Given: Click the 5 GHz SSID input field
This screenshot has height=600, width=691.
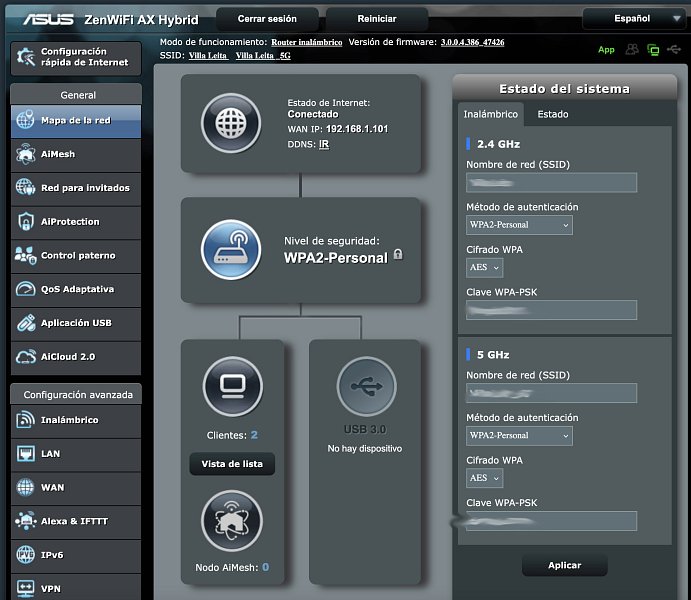Looking at the screenshot, I should pos(551,393).
